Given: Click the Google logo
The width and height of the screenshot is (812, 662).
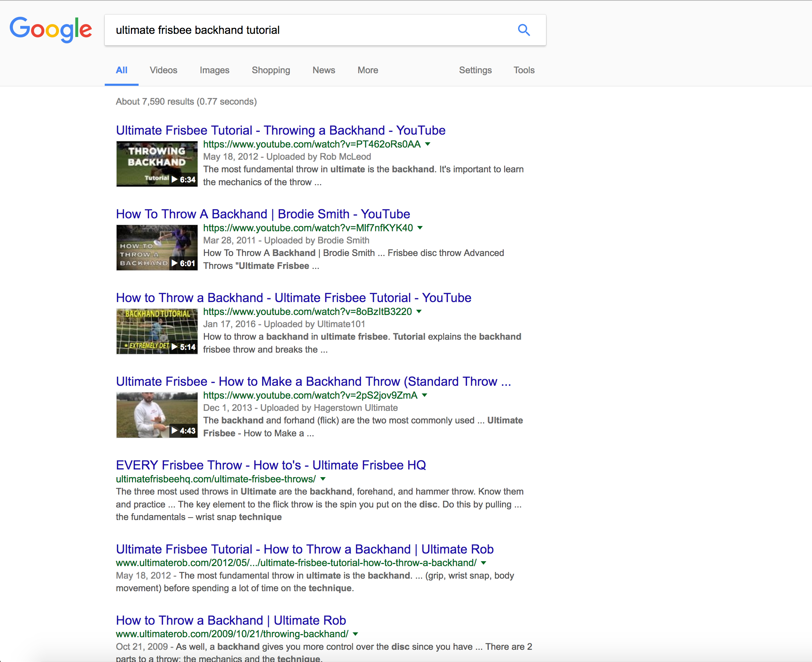Looking at the screenshot, I should pos(51,30).
